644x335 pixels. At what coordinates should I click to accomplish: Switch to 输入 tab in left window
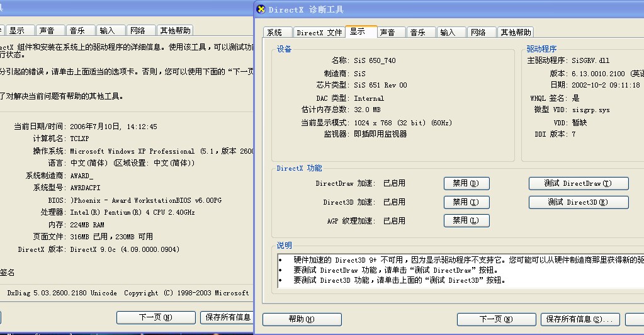[111, 30]
